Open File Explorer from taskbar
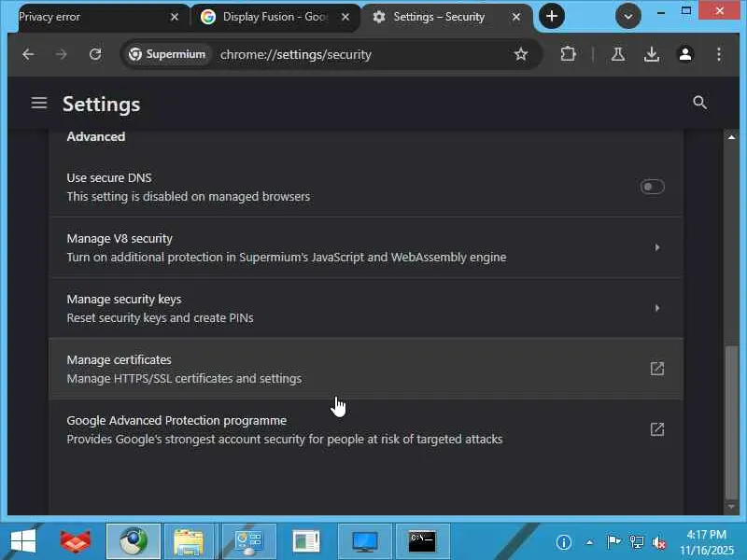Screen dimensions: 747x560 (189, 541)
